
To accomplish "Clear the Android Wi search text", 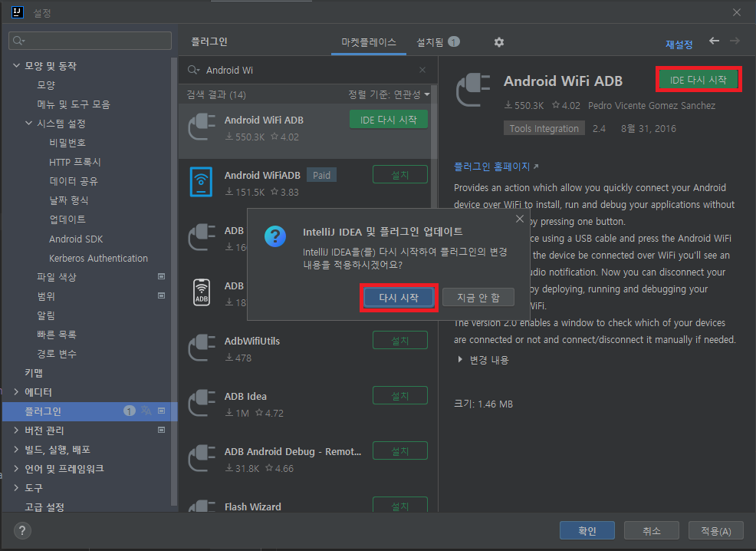I will pyautogui.click(x=422, y=70).
